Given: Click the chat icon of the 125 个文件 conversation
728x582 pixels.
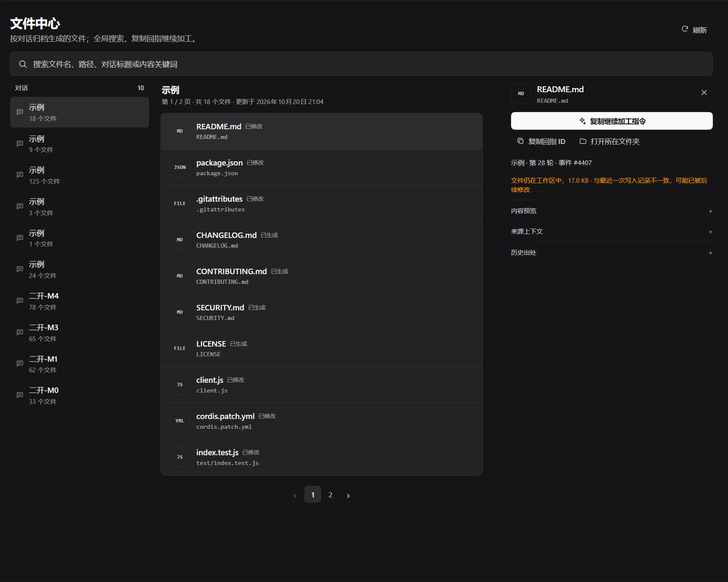Looking at the screenshot, I should point(20,175).
